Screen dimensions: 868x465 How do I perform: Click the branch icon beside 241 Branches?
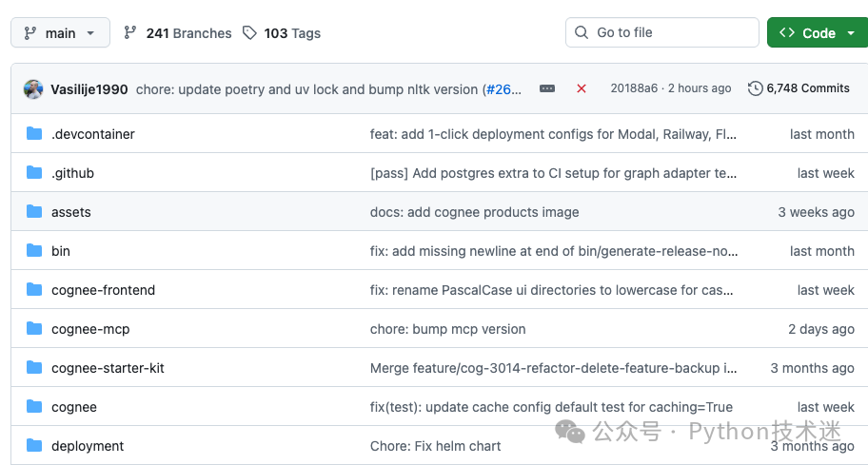tap(130, 32)
